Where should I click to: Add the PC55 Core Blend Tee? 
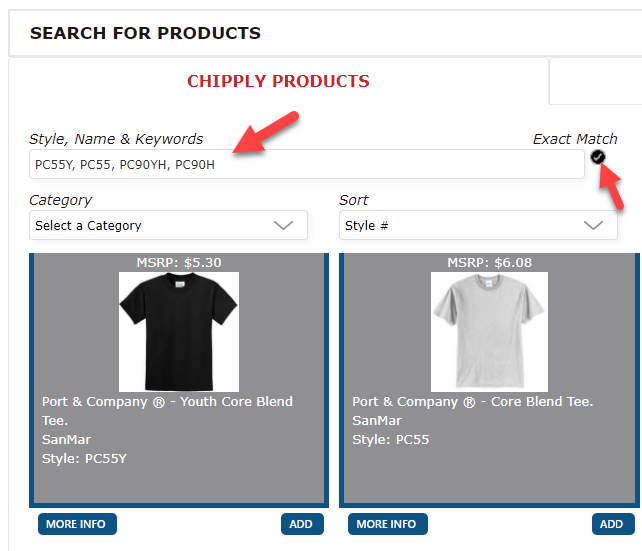tap(613, 524)
